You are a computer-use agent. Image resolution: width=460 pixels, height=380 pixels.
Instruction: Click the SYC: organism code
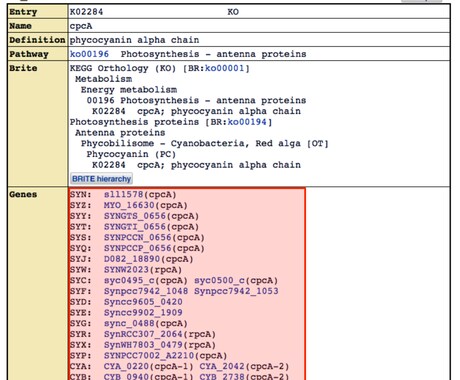(80, 280)
